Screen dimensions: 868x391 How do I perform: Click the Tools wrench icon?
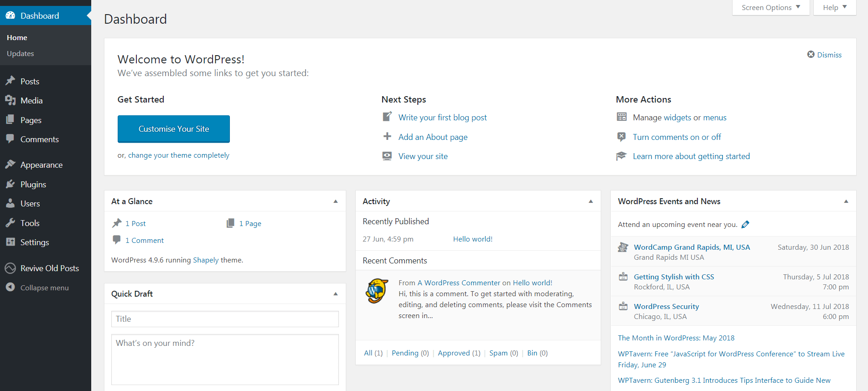click(x=10, y=223)
